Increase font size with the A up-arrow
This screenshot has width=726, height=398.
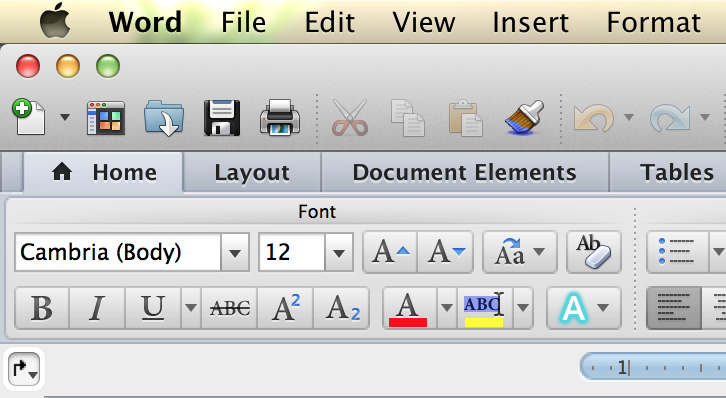pos(390,252)
